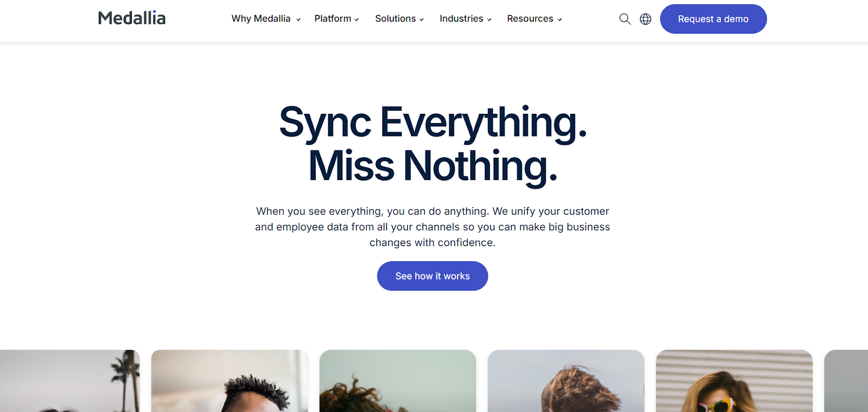Open the Why Medallia menu item

click(x=261, y=18)
